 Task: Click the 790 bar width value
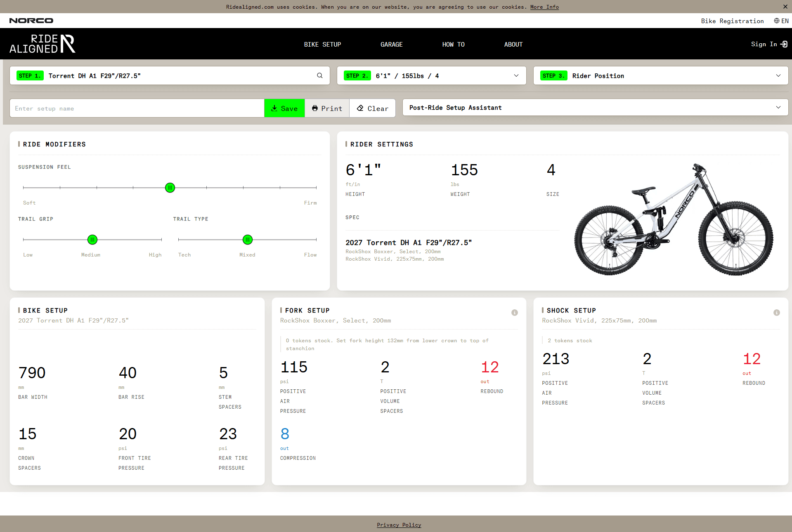pos(32,373)
